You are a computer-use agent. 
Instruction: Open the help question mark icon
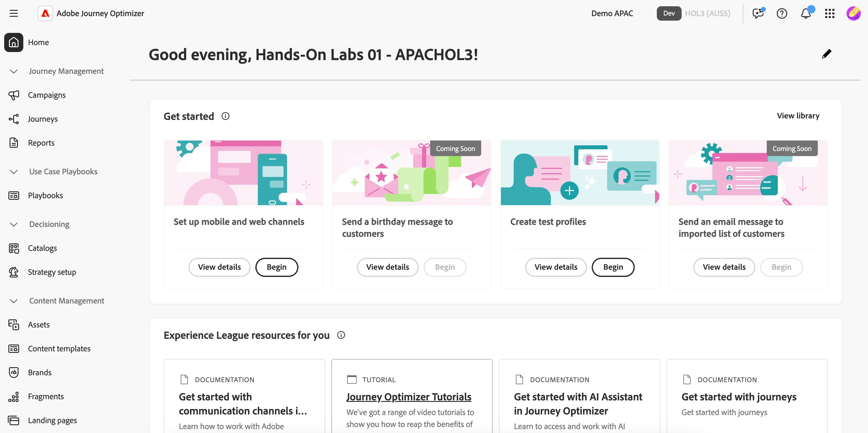[782, 13]
